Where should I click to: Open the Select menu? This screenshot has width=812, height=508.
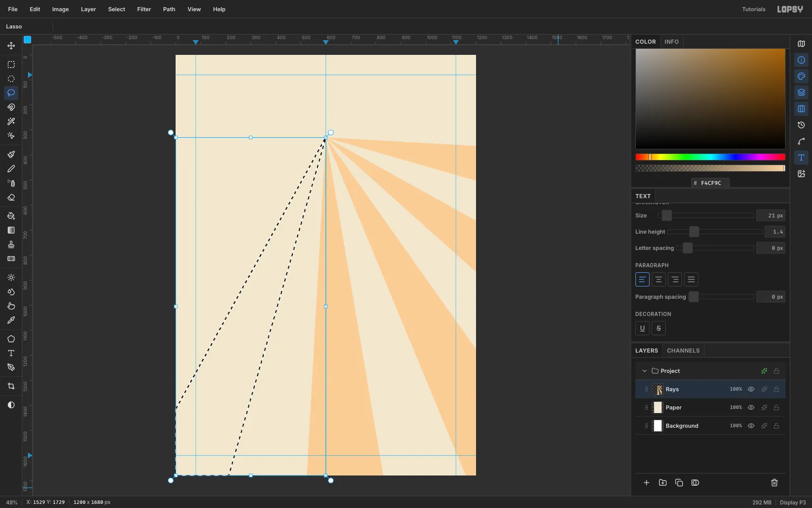click(x=117, y=9)
